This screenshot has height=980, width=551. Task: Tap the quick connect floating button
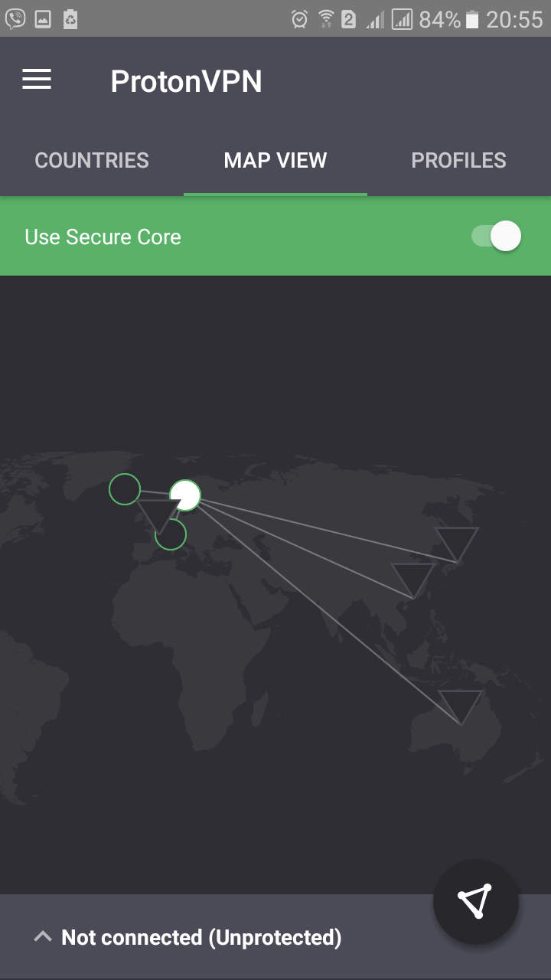coord(475,901)
